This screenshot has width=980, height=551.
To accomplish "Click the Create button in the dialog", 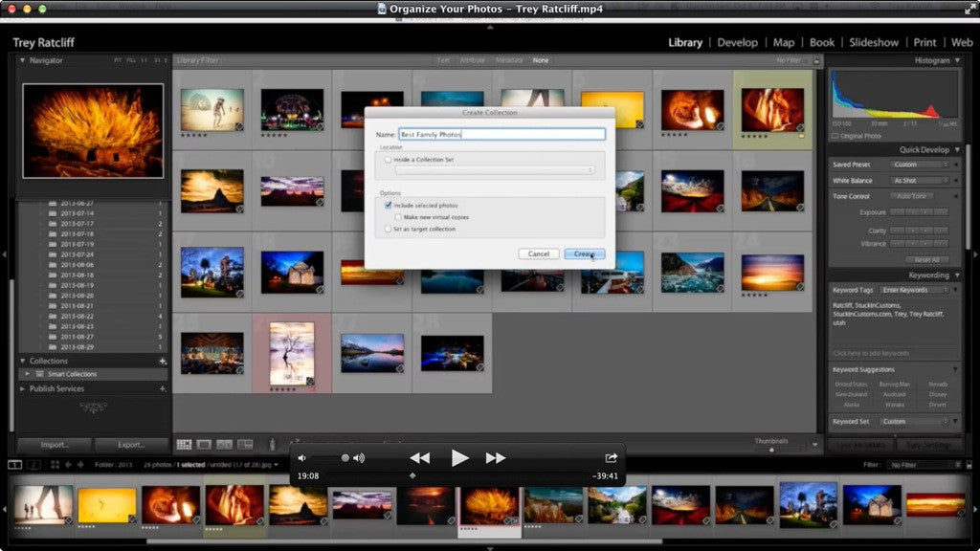I will click(585, 253).
